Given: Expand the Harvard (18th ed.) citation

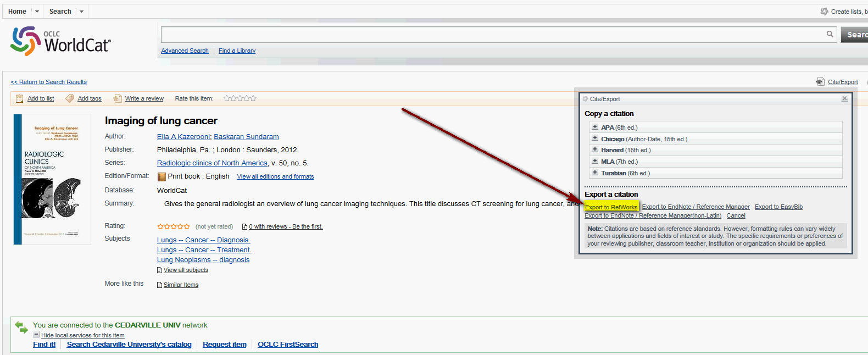Looking at the screenshot, I should point(595,149).
